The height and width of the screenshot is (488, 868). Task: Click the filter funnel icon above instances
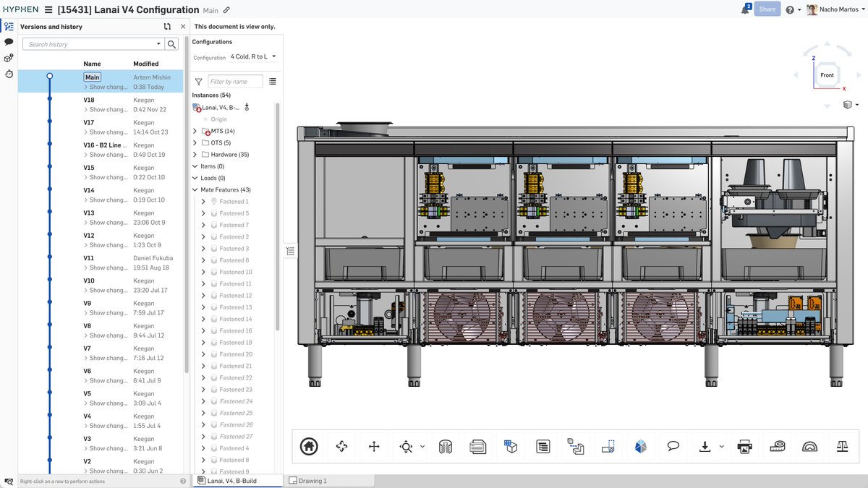198,81
